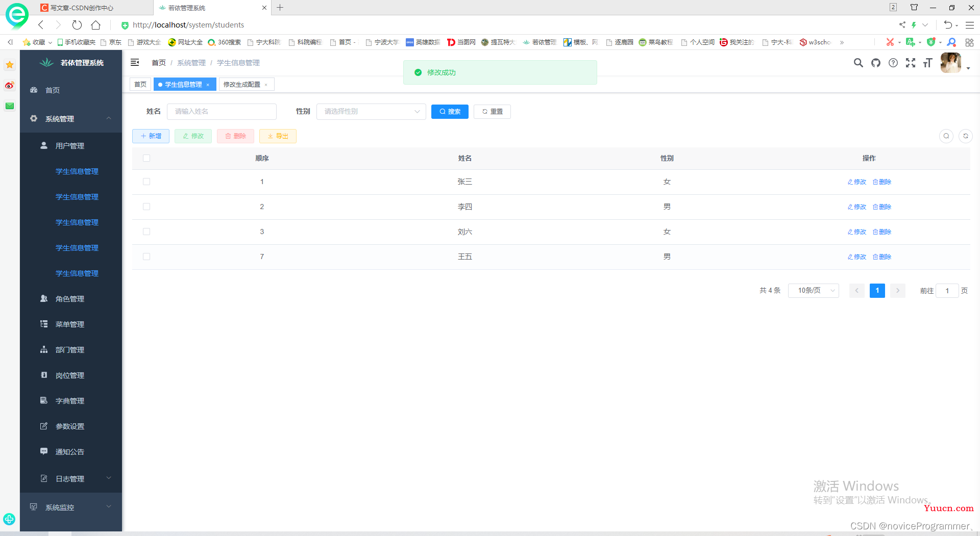980x536 pixels.
Task: Open 字典管理 in the sidebar
Action: [71, 401]
